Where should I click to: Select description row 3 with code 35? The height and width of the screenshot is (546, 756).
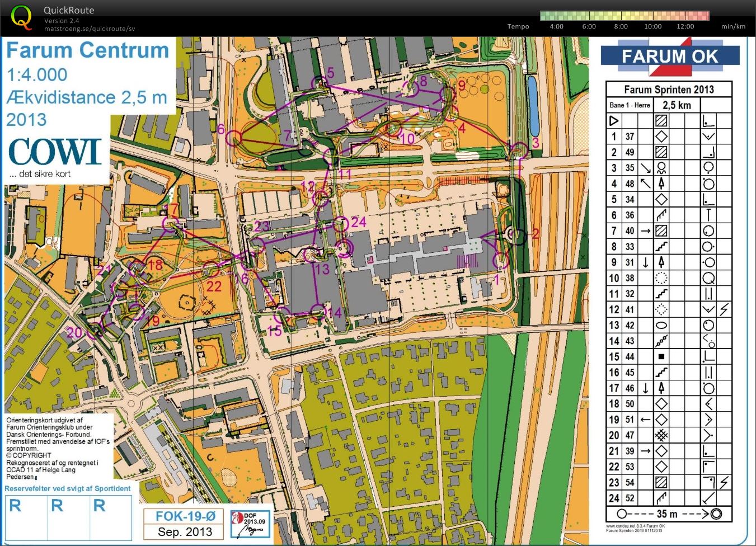[669, 167]
